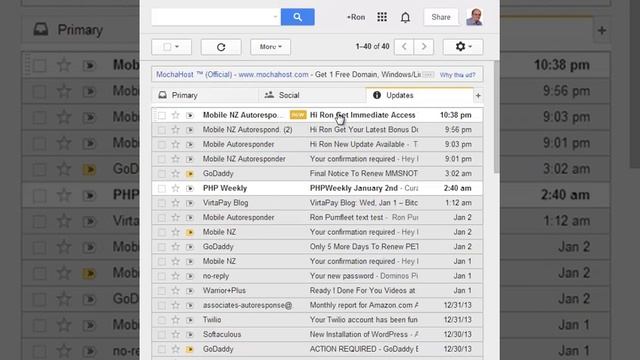
Task: Click the 'Mobile NZ Autorespond. (2)' sender
Action: (247, 130)
